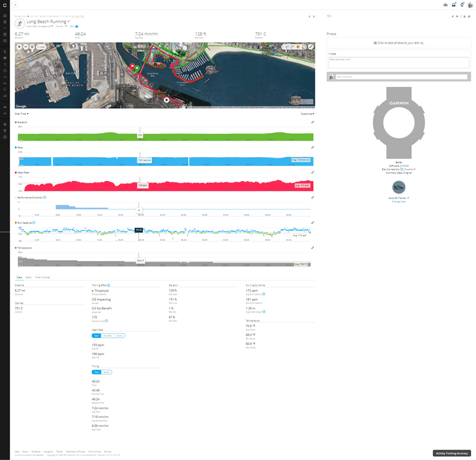Select % of Max heart rate view
Screen dimensions: 476x460
tap(108, 335)
